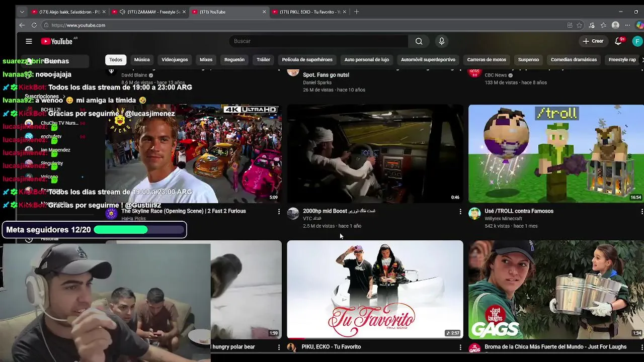Show more filter chips with right arrow
Screen dimensions: 644x362
[x=642, y=60]
